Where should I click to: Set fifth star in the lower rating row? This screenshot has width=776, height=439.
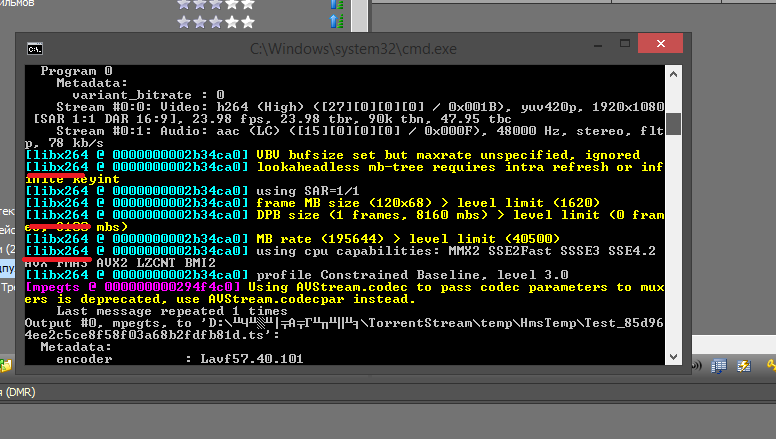(x=247, y=20)
